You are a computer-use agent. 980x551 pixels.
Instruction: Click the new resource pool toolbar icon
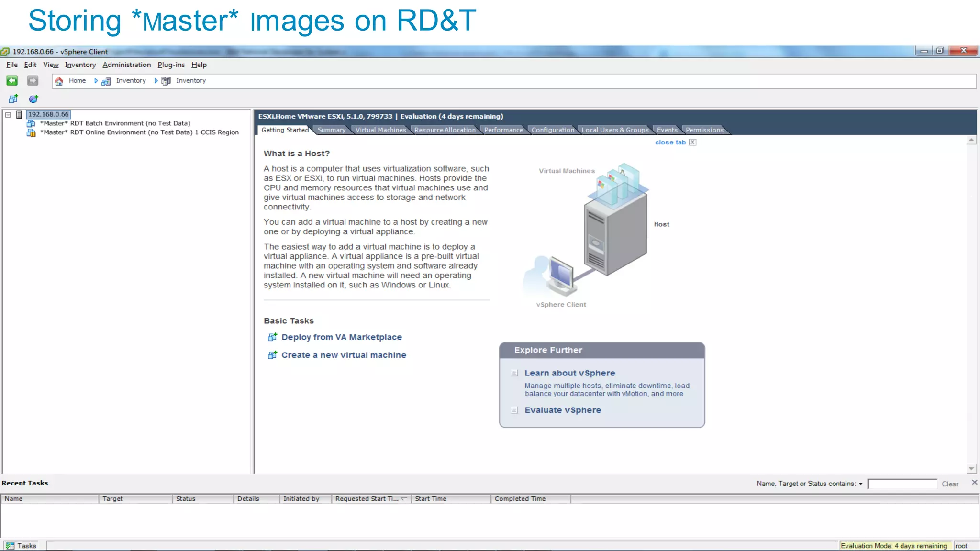point(33,99)
